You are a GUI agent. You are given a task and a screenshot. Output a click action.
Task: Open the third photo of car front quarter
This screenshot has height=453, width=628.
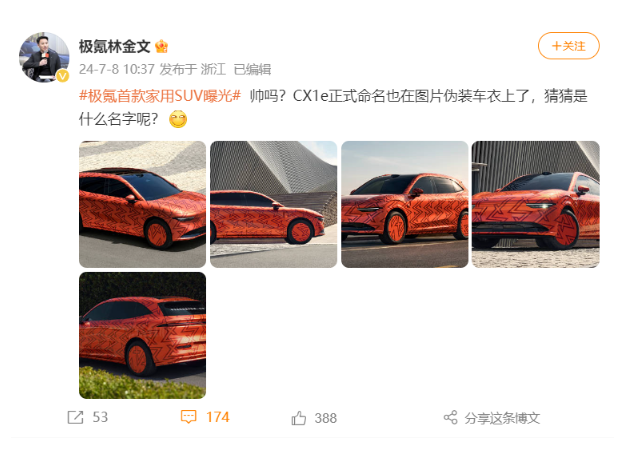(405, 204)
